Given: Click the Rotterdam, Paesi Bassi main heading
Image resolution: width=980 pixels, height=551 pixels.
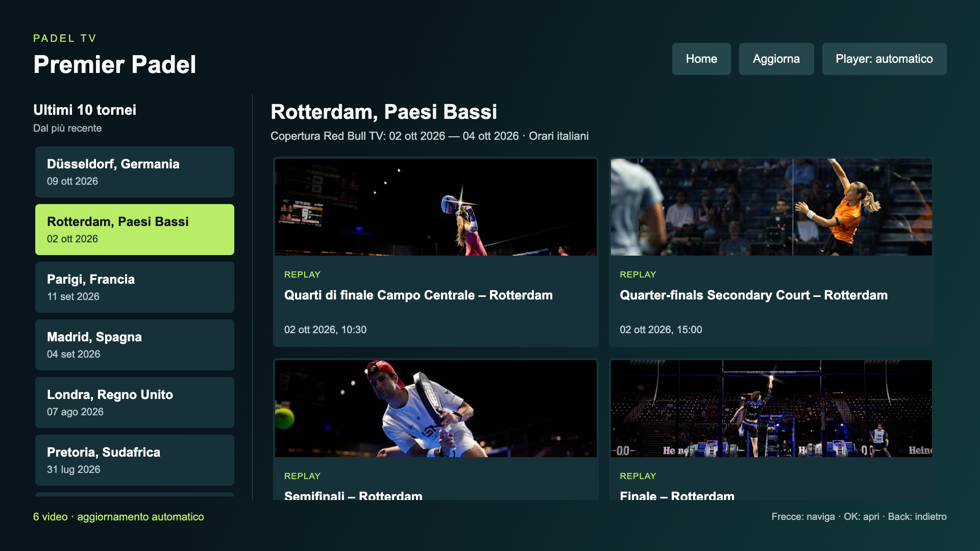Looking at the screenshot, I should tap(384, 112).
